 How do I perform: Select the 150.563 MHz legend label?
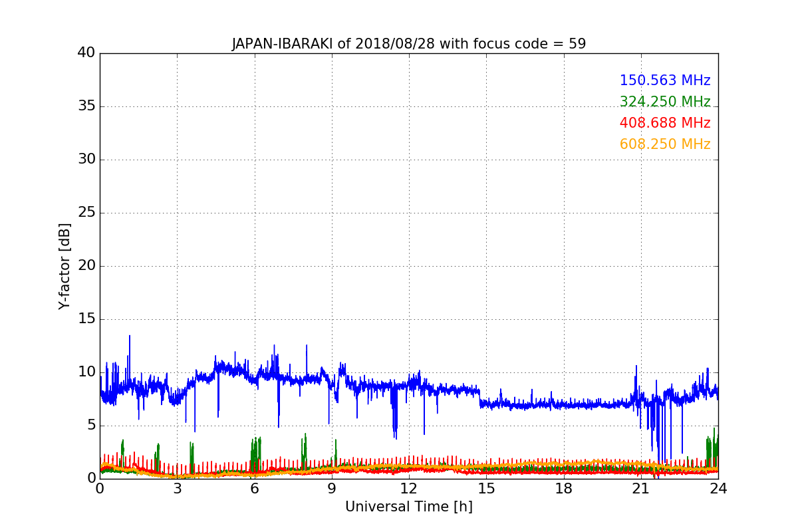click(665, 80)
